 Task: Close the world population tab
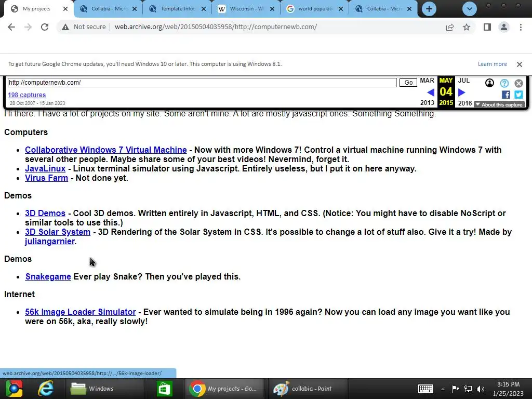341,9
